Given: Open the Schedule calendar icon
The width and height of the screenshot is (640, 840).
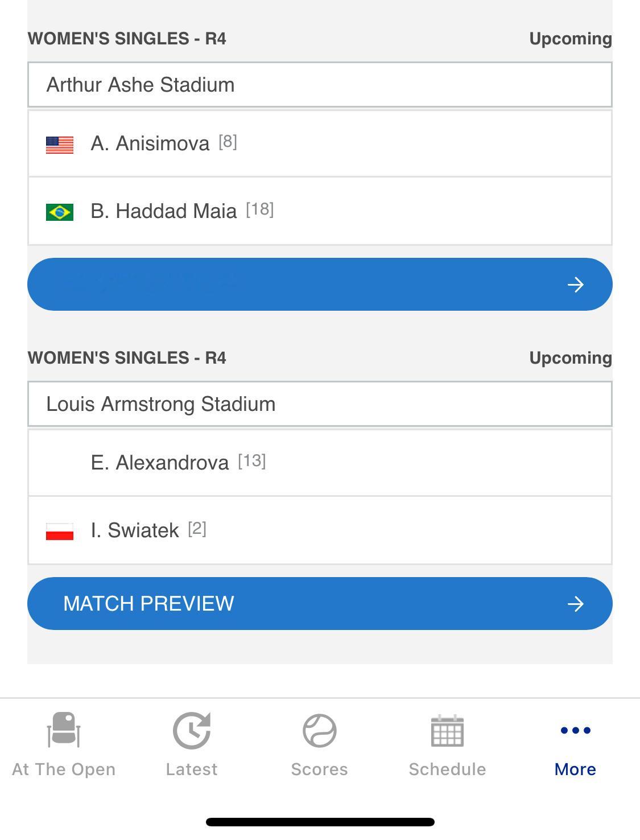Looking at the screenshot, I should coord(447,731).
